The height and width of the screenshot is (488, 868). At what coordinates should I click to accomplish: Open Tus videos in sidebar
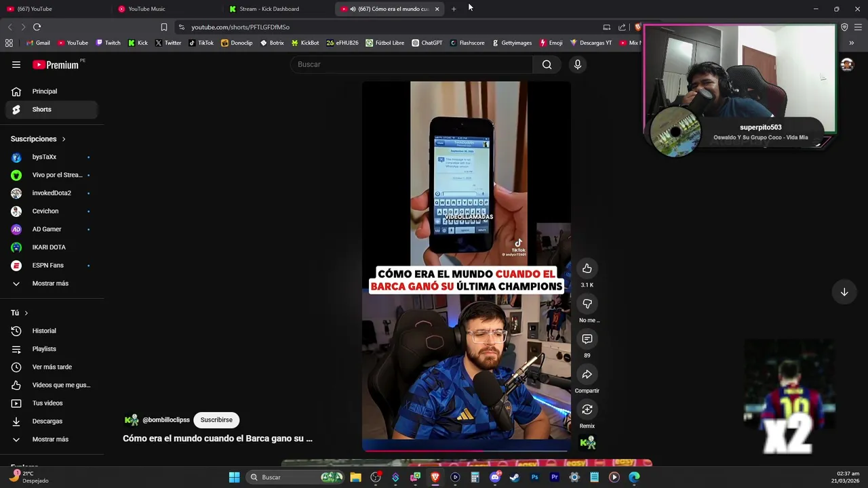52,403
